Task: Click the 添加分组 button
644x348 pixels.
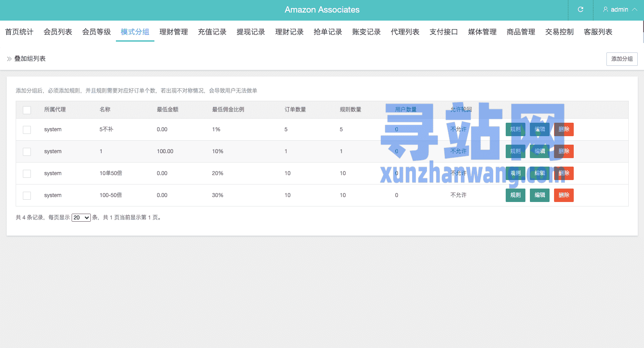Action: (x=622, y=59)
